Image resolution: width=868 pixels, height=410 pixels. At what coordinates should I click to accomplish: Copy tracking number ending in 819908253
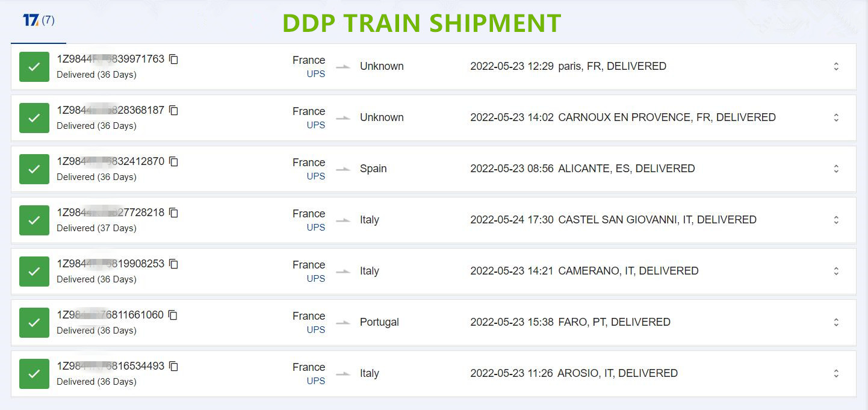pos(173,264)
